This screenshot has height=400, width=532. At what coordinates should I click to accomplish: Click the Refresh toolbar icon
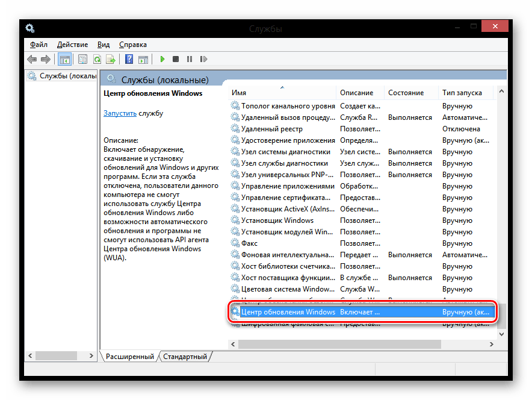coord(96,59)
